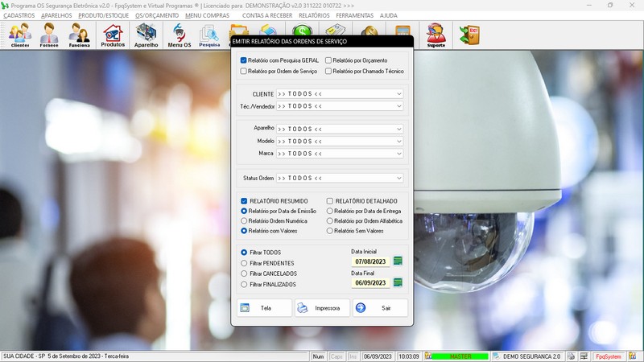Click the users icon beside MASTER
This screenshot has width=644, height=362.
pos(428,356)
